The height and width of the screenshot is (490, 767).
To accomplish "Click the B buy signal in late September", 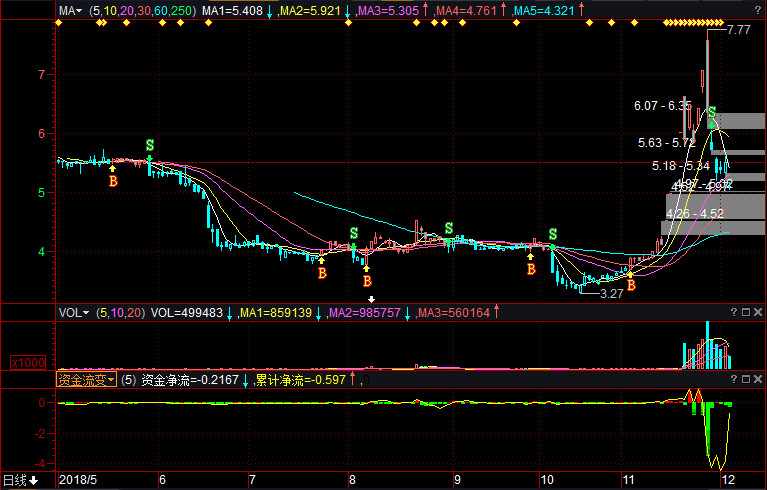I will coord(531,269).
